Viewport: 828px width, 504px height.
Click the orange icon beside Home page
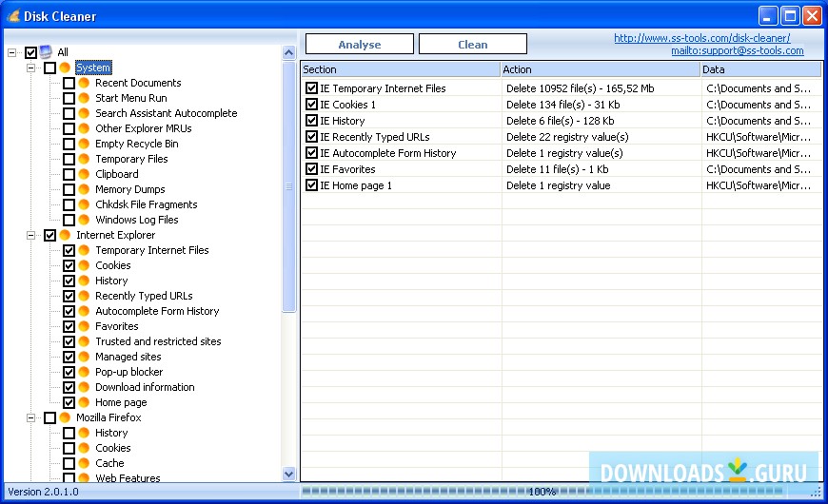click(84, 402)
